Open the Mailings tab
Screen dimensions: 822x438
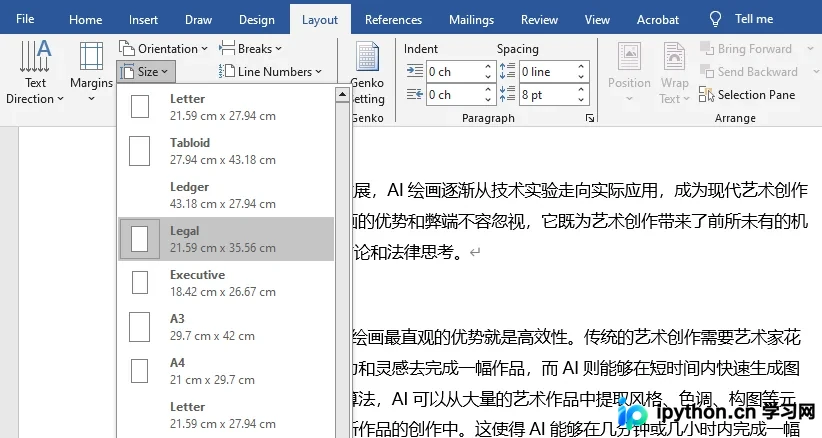[x=471, y=20]
